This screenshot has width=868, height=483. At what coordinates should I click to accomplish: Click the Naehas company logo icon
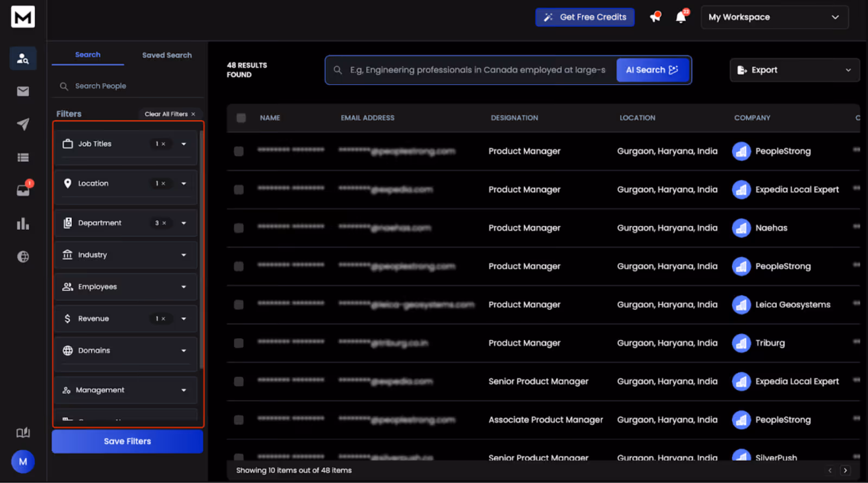coord(741,228)
